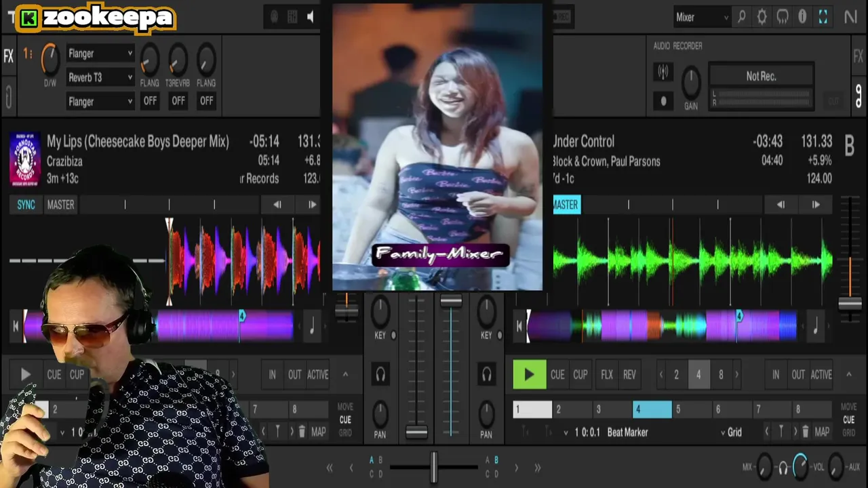Open the top Flanger effect dropdown
The width and height of the screenshot is (868, 488).
(100, 54)
